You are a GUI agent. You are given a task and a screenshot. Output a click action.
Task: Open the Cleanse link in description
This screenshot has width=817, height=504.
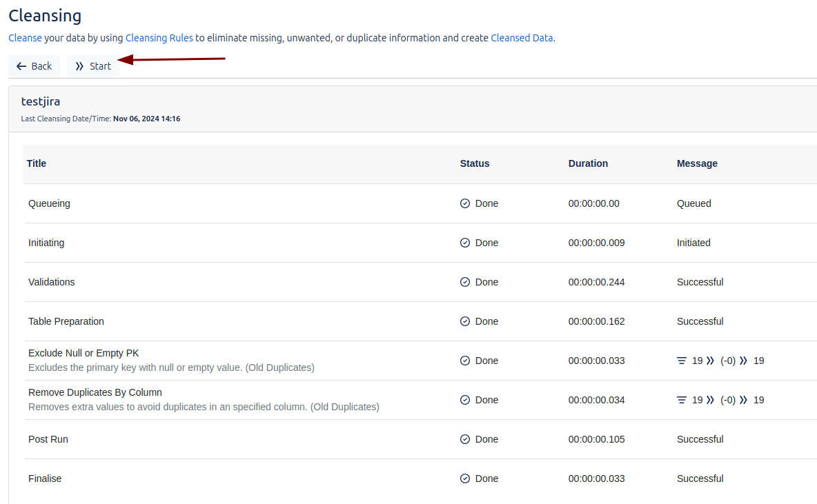coord(25,38)
